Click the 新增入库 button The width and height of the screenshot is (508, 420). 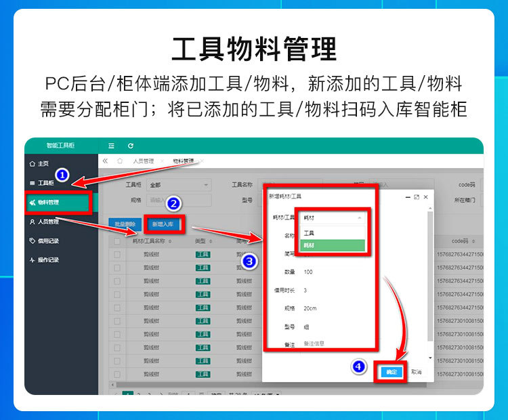163,224
